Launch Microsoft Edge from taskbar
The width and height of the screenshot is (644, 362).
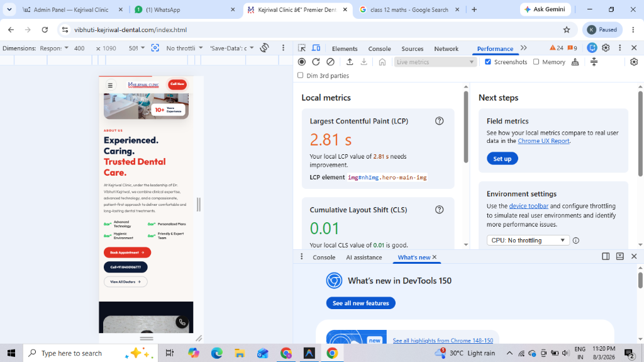coord(217,353)
